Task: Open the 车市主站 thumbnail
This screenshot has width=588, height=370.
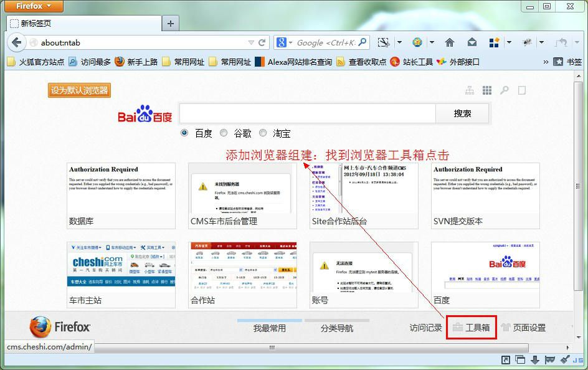Action: tap(121, 275)
